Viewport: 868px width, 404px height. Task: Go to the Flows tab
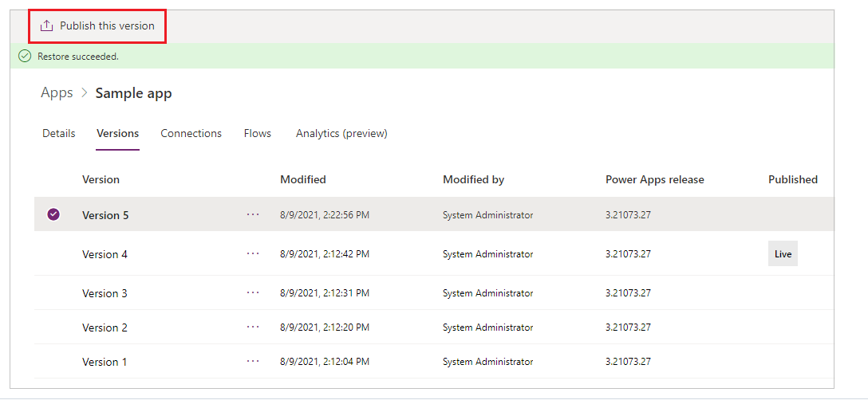coord(258,133)
